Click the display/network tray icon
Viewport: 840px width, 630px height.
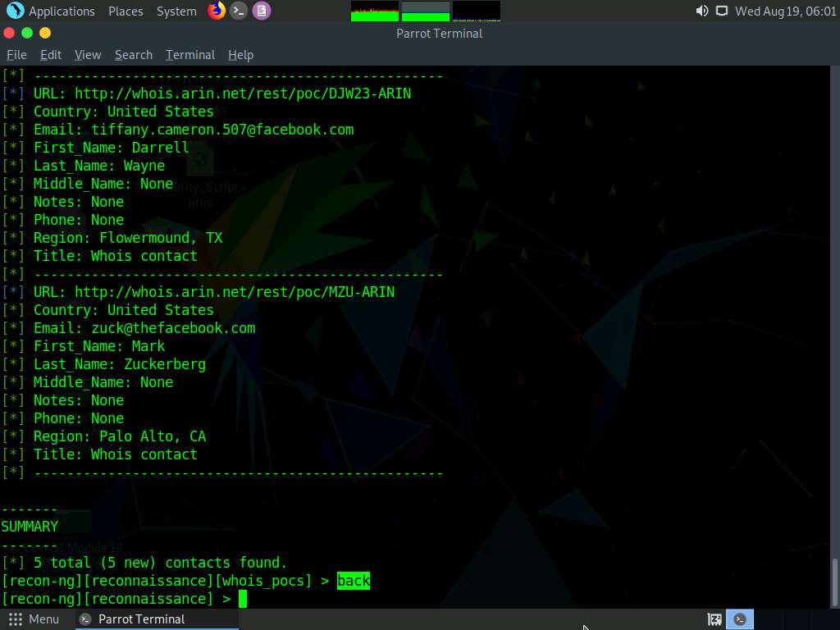[x=722, y=11]
